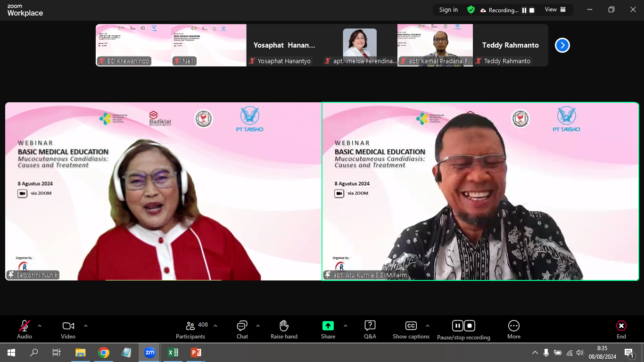Show next participants with the blue arrow

tap(562, 45)
